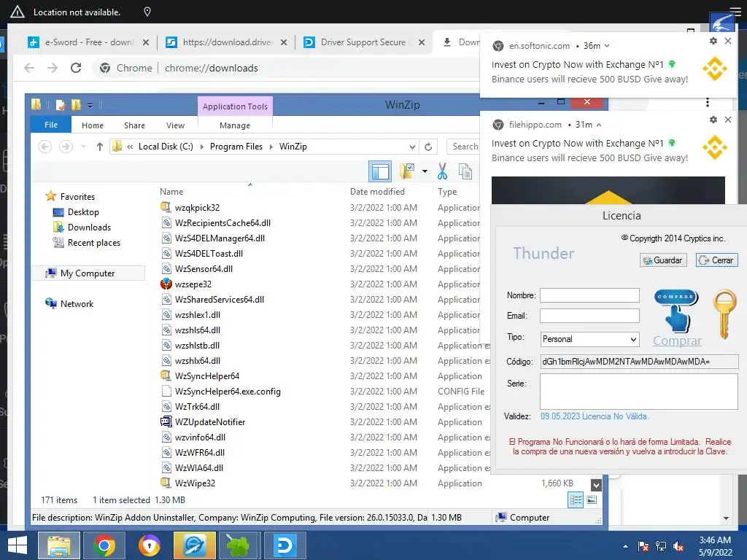Image resolution: width=747 pixels, height=560 pixels.
Task: Close the e-Sword Chrome tab
Action: pos(146,42)
